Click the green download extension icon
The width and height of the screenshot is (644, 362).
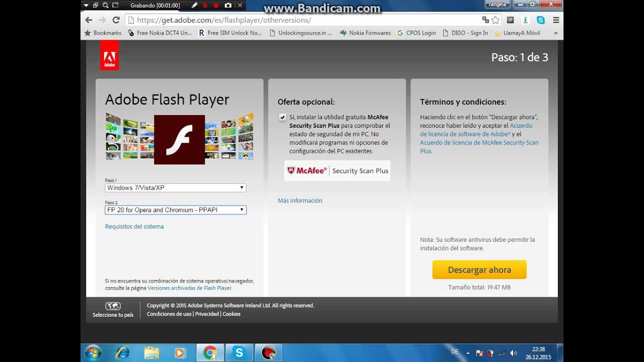525,20
